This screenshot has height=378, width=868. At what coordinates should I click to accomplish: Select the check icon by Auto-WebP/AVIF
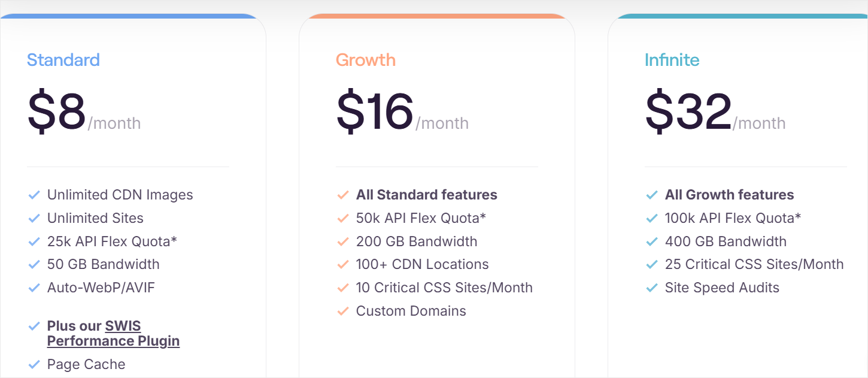(x=34, y=288)
